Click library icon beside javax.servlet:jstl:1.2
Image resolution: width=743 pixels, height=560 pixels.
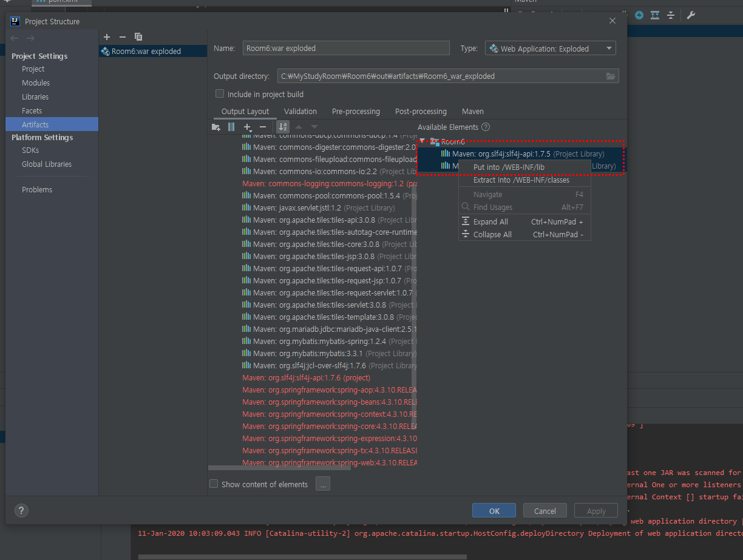pyautogui.click(x=246, y=207)
